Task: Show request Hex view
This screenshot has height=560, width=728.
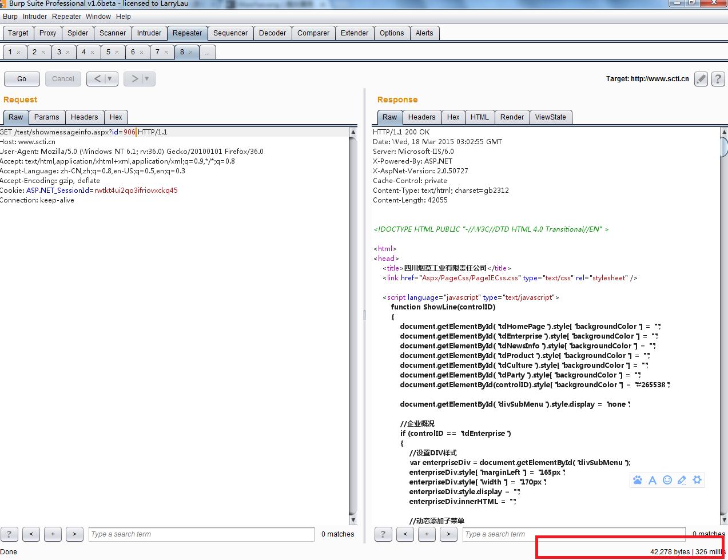Action: pyautogui.click(x=116, y=117)
